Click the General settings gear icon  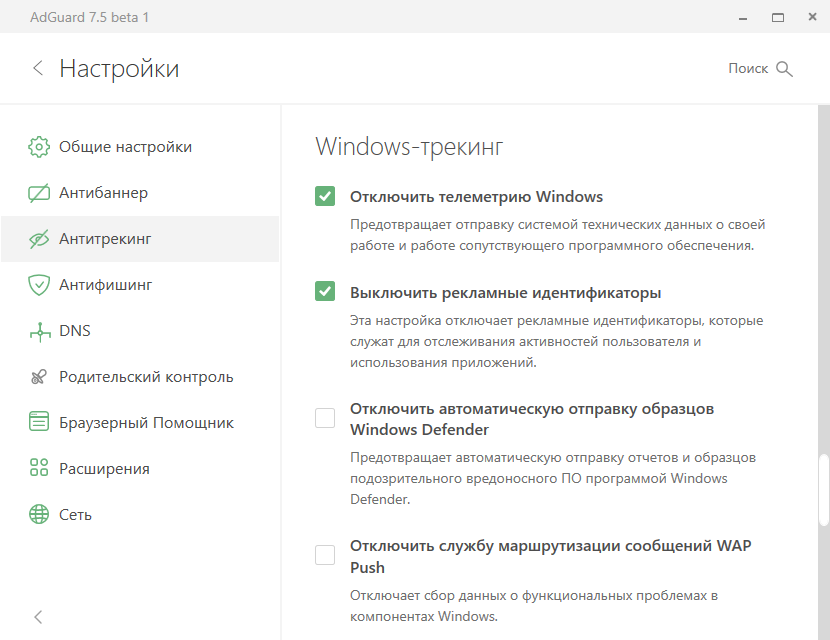[39, 147]
